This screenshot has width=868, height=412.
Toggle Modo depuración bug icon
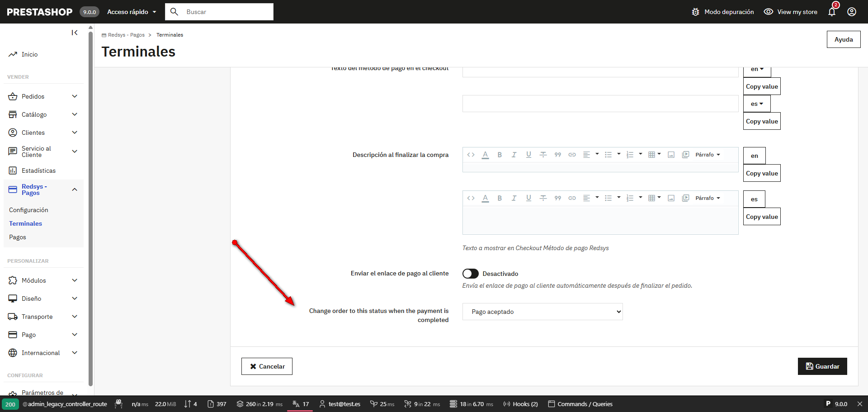point(695,12)
